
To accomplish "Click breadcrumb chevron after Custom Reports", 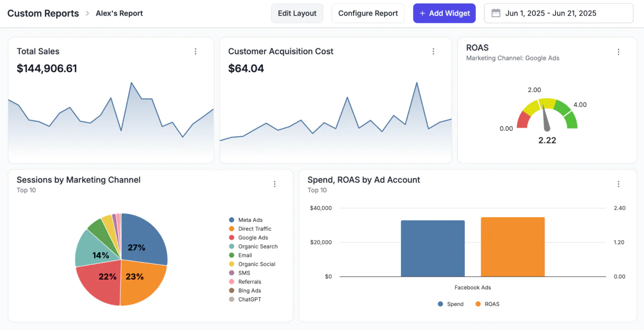I will 87,14.
